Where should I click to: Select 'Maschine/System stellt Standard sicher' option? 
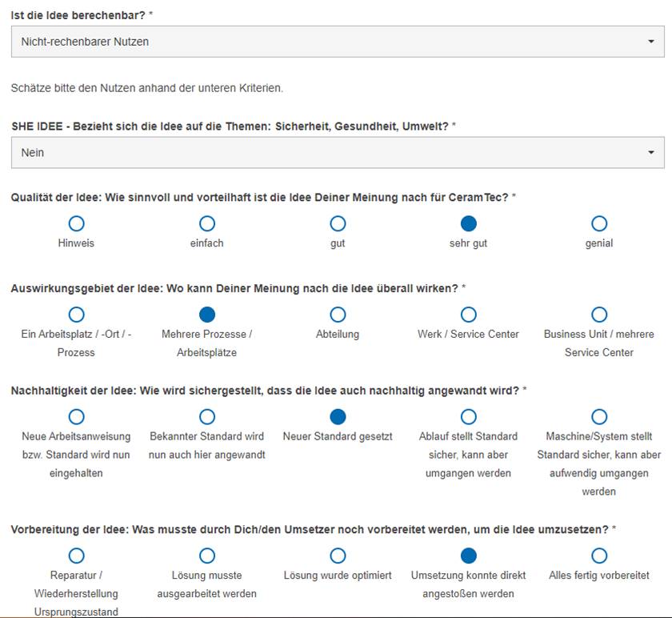[x=599, y=416]
